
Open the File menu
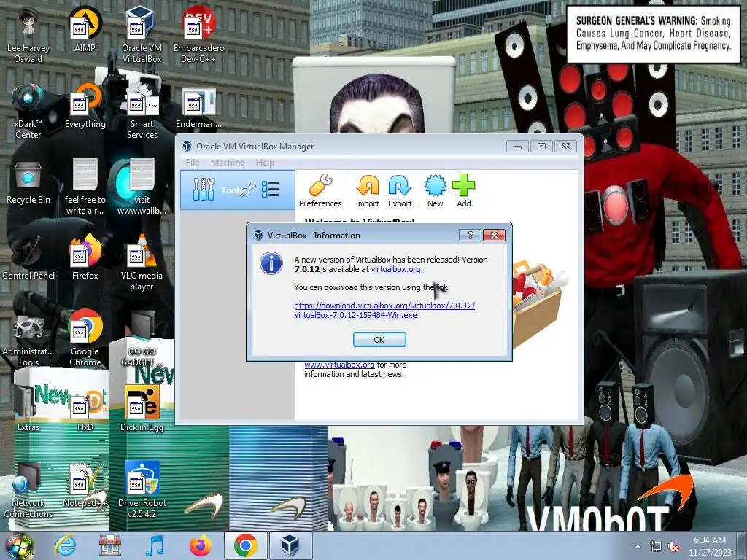tap(193, 163)
